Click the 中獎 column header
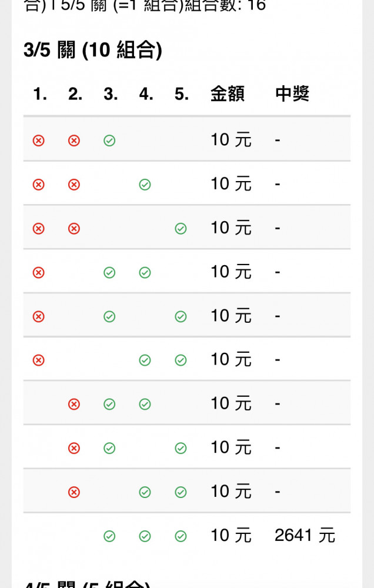The width and height of the screenshot is (374, 588). point(292,93)
